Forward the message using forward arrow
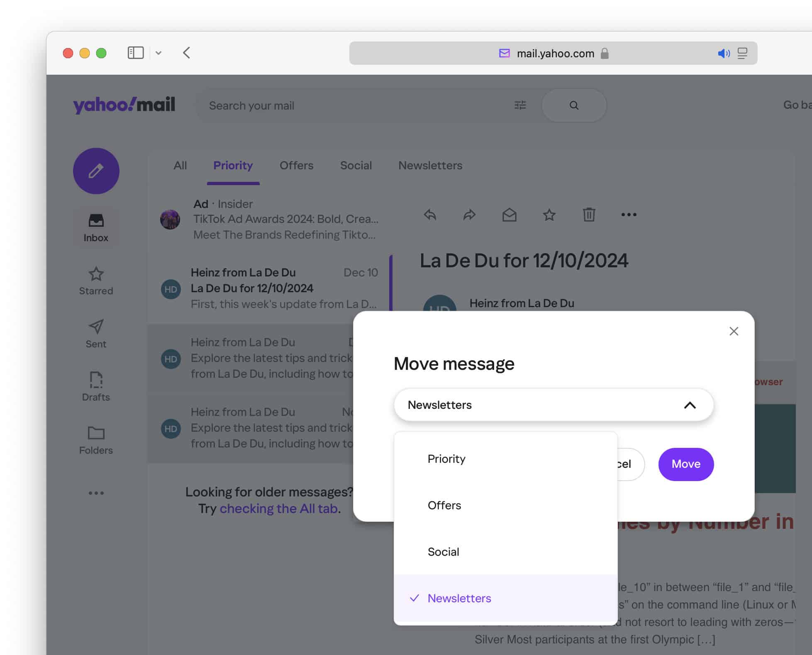Image resolution: width=812 pixels, height=655 pixels. [469, 215]
